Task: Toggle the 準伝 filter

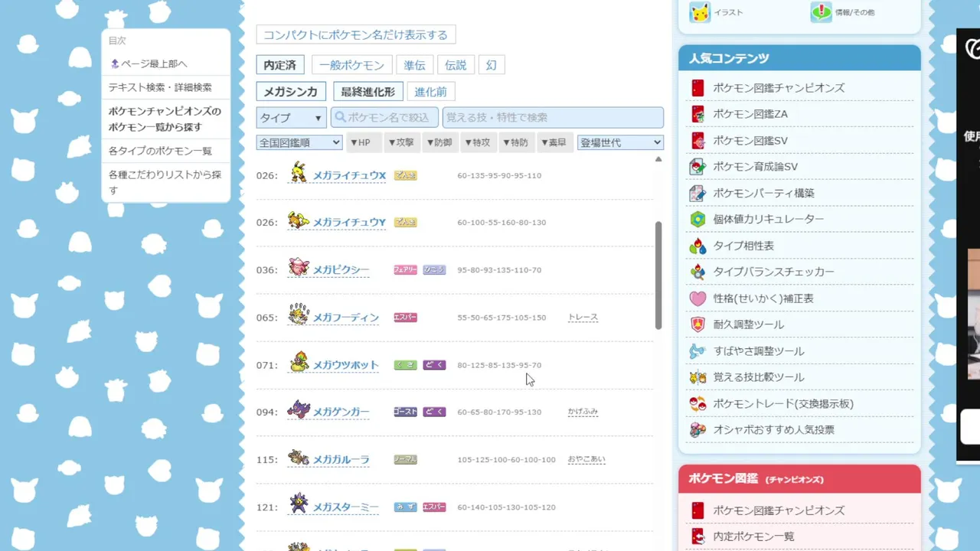Action: (415, 65)
